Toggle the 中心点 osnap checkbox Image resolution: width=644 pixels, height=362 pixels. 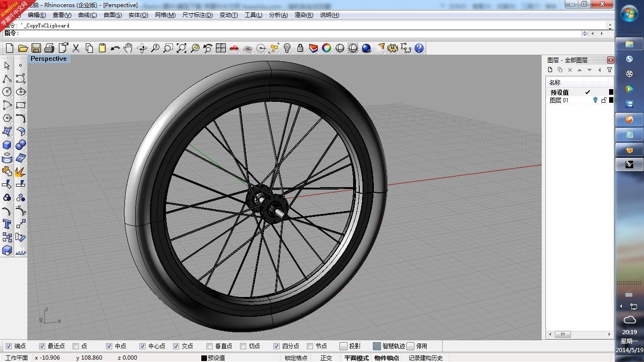(x=142, y=346)
